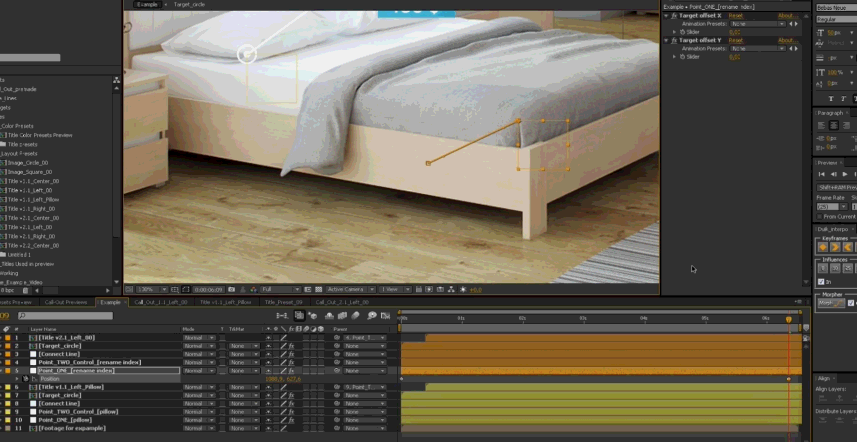The width and height of the screenshot is (857, 442).
Task: Open the Show Channel color icon
Action: tap(253, 290)
